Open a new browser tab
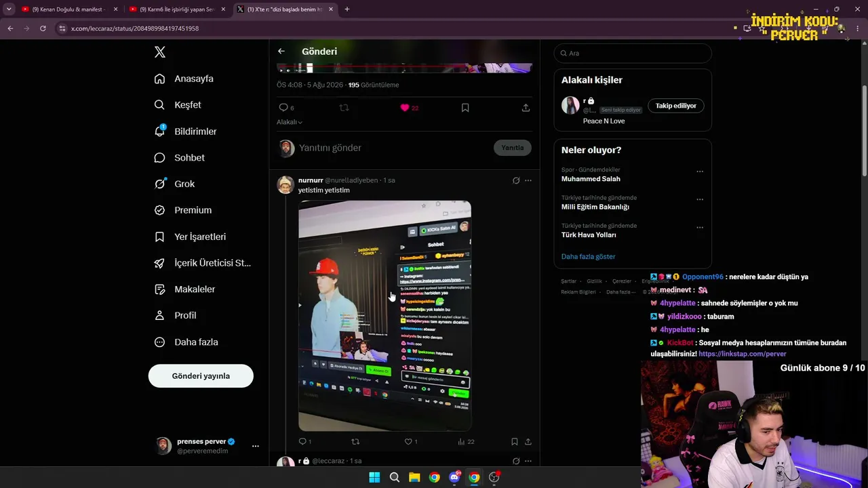This screenshot has height=488, width=868. (x=347, y=9)
